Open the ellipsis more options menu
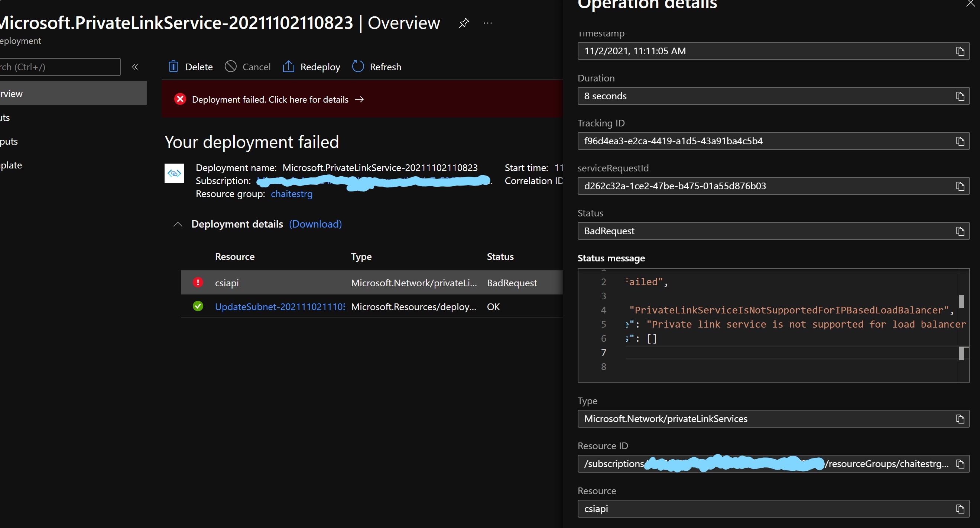Viewport: 980px width, 528px height. (x=487, y=23)
